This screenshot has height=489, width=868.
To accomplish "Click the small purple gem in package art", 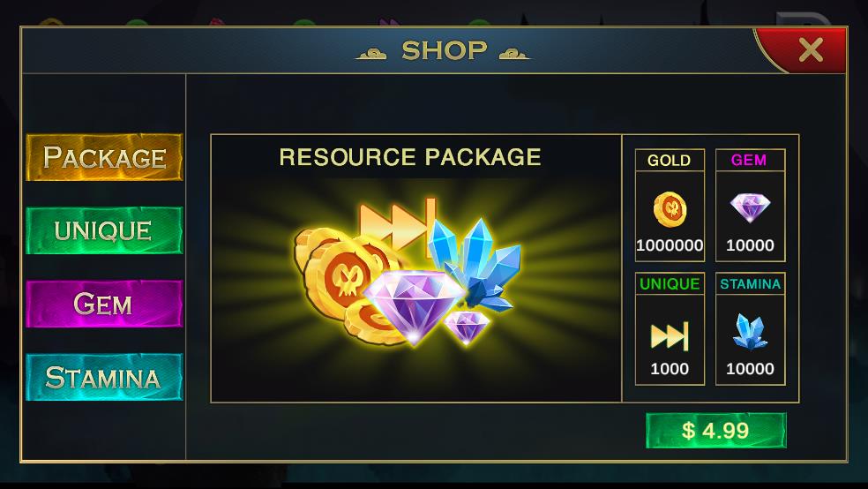I will [x=467, y=327].
